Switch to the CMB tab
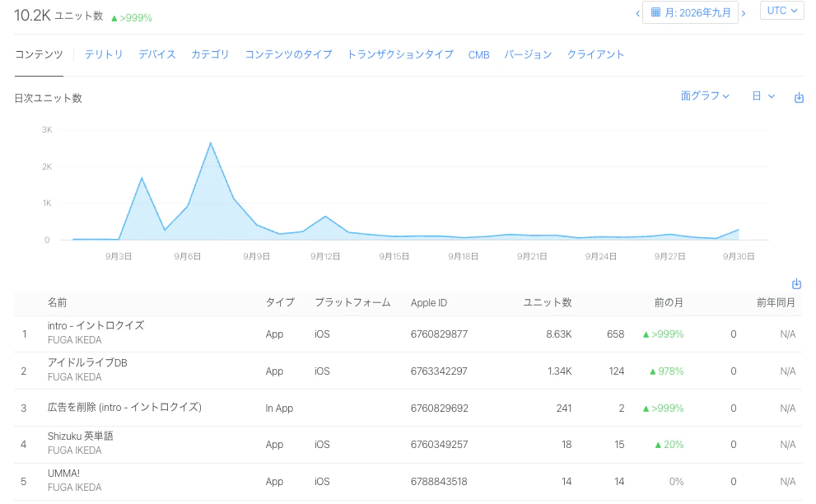The width and height of the screenshot is (816, 504). point(478,54)
